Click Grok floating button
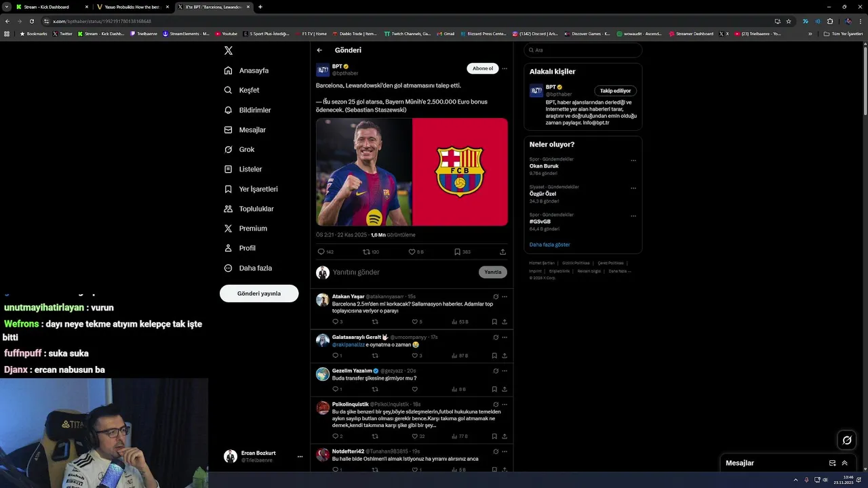Screen dimensions: 868x488 pos(847,441)
